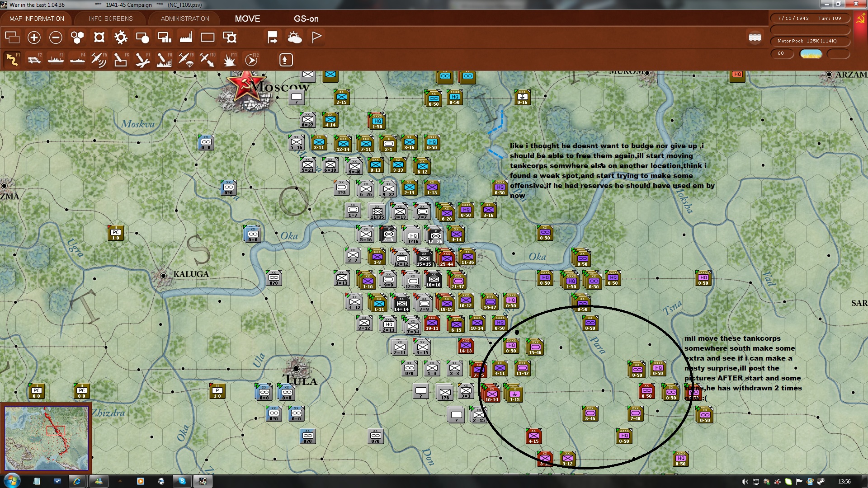Select the F4 amphibious transport mode
Viewport: 868px width, 488px height.
(x=77, y=60)
